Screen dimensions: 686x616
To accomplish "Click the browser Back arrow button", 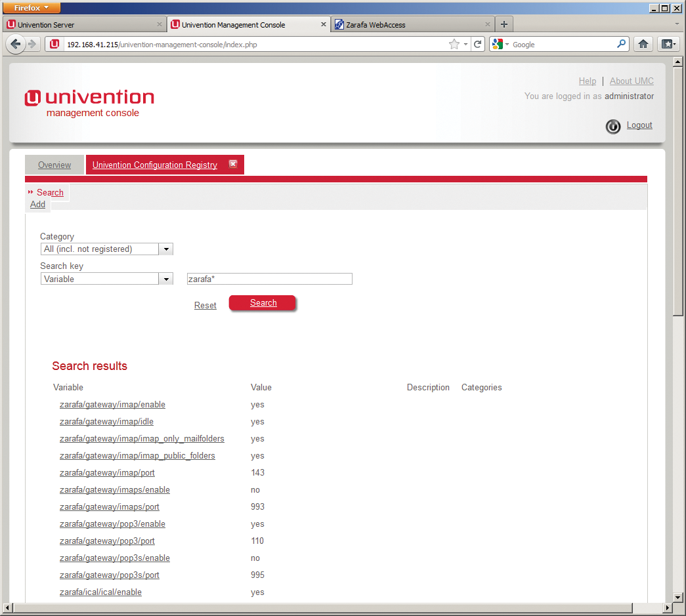I will [15, 44].
